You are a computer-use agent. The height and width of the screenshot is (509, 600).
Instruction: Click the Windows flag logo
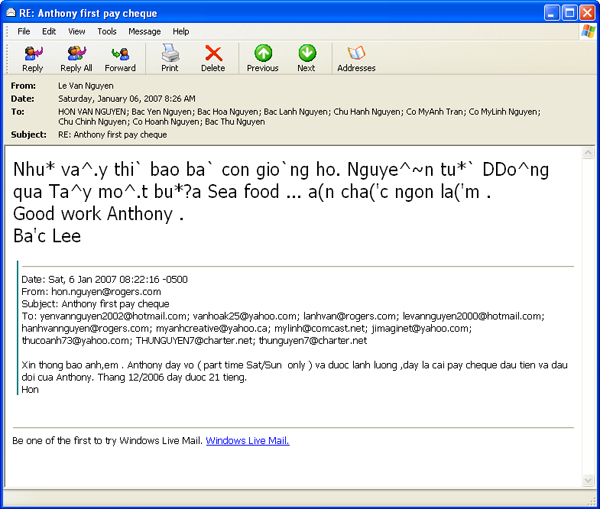(x=589, y=31)
